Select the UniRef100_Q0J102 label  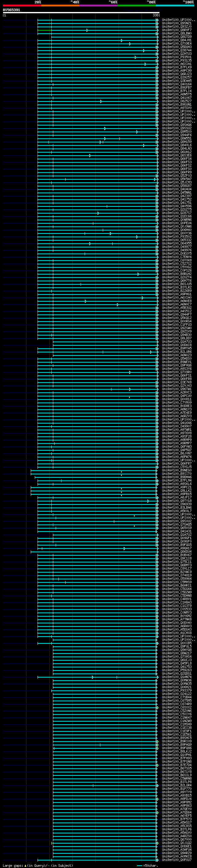point(176,843)
